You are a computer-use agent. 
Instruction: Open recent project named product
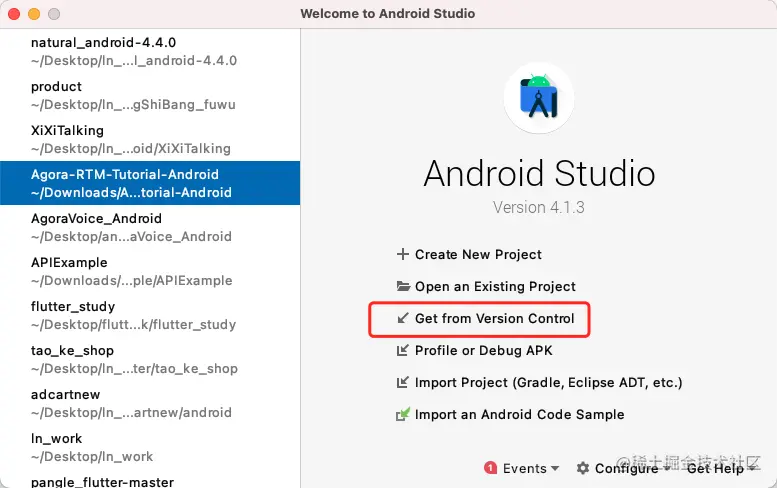150,95
